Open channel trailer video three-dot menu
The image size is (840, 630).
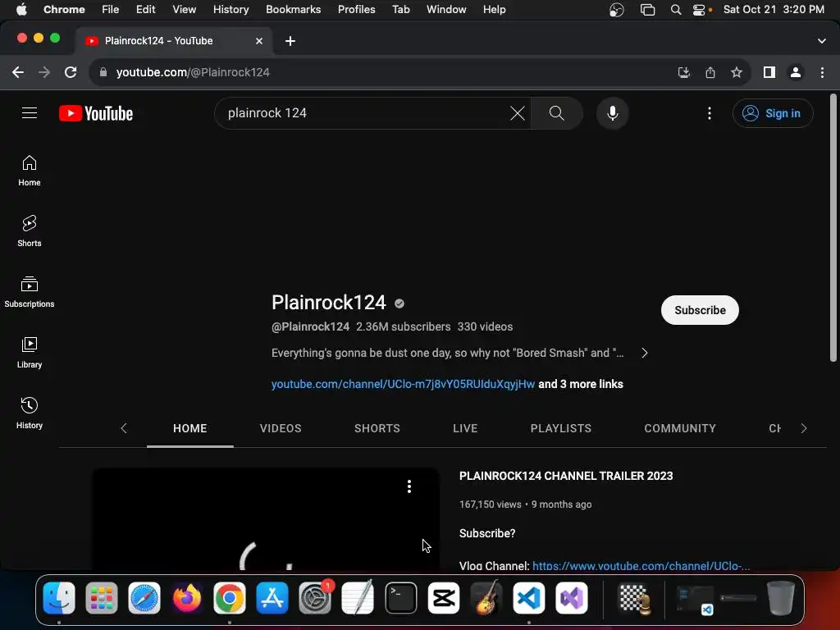tap(409, 486)
